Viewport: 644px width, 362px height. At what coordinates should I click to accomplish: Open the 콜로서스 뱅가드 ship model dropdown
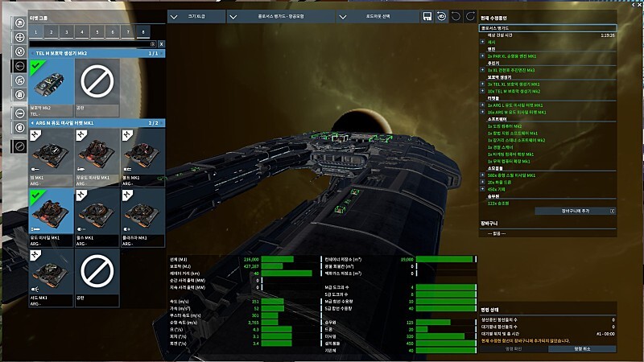coord(281,16)
